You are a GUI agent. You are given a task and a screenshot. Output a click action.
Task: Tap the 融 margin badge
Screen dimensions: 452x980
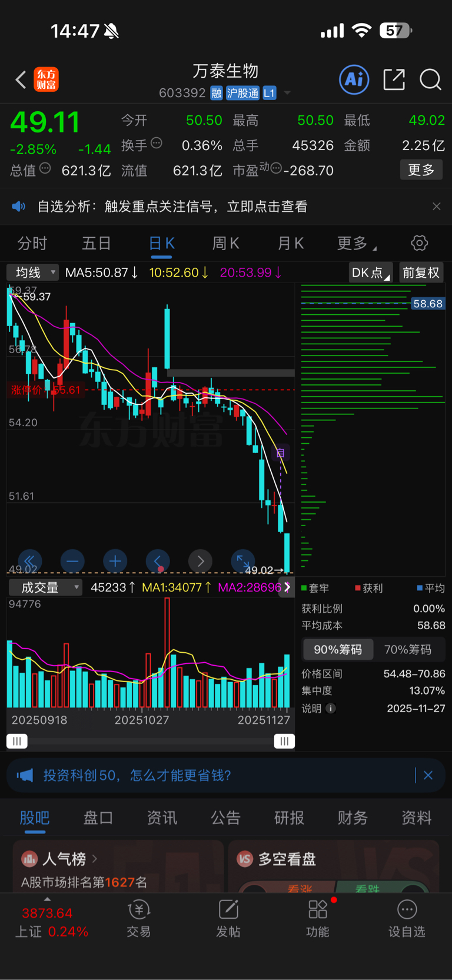click(217, 93)
